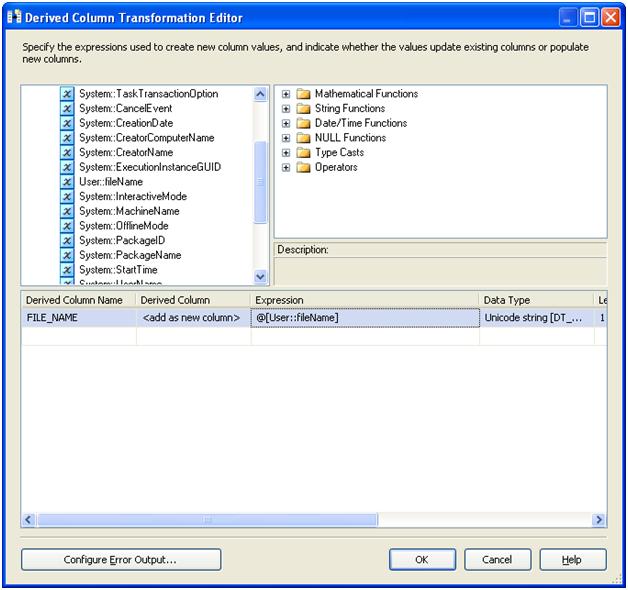Click the variable icon beside System::TaskTransactionOption
Screen dimensions: 628x590
click(67, 94)
